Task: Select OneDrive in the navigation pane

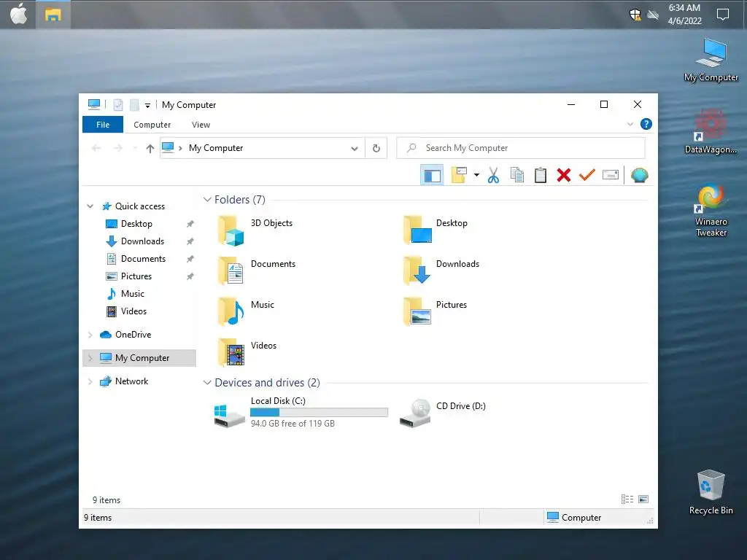Action: click(133, 335)
